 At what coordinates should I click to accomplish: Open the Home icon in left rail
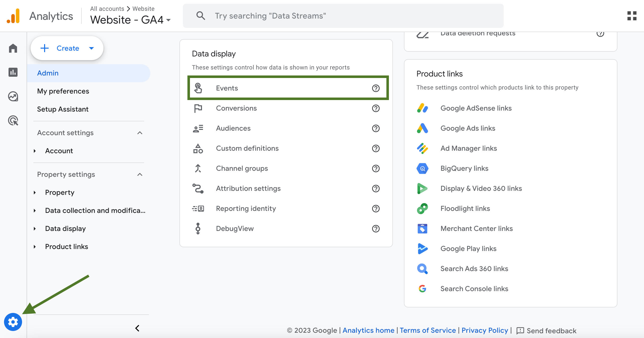click(x=13, y=48)
